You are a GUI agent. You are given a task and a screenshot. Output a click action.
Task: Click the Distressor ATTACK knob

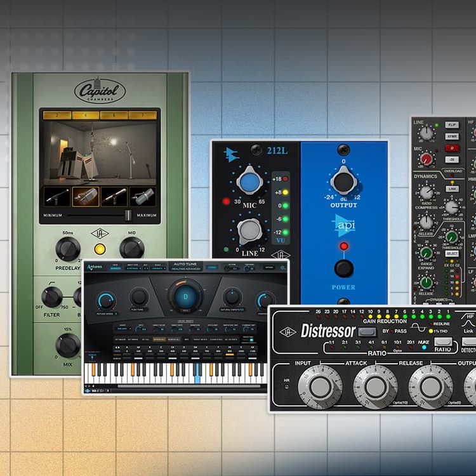click(x=375, y=387)
